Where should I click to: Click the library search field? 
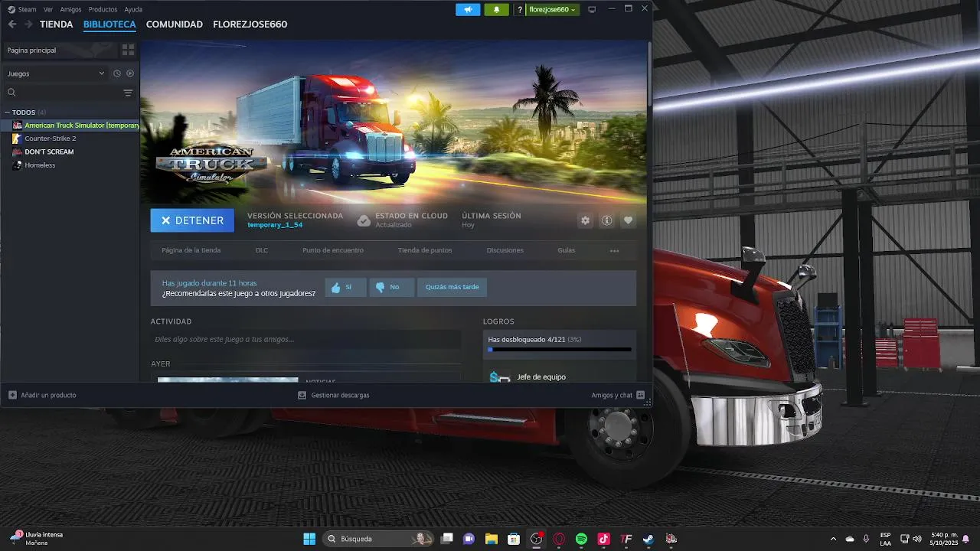coord(63,93)
